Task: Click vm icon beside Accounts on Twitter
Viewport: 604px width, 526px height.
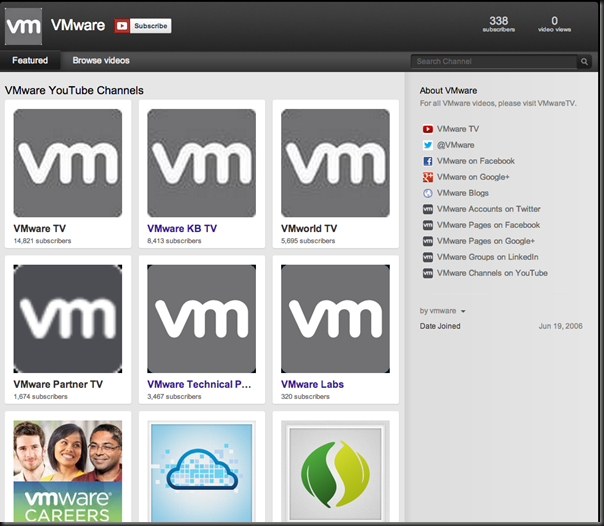Action: [428, 209]
